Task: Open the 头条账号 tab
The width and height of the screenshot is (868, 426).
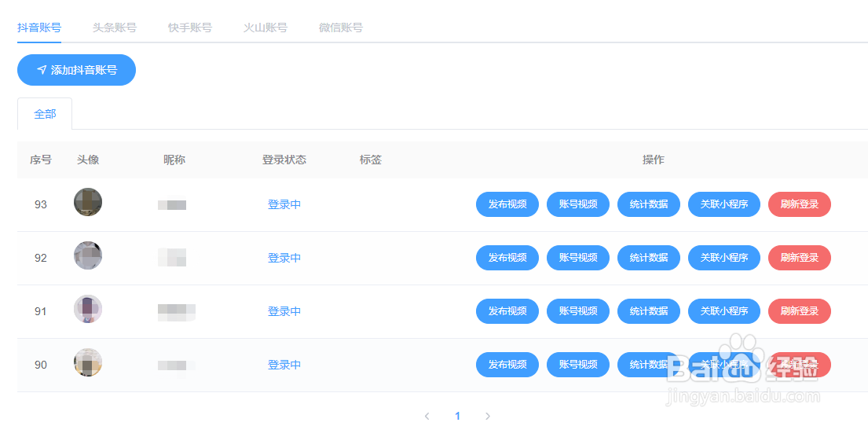Action: (115, 28)
